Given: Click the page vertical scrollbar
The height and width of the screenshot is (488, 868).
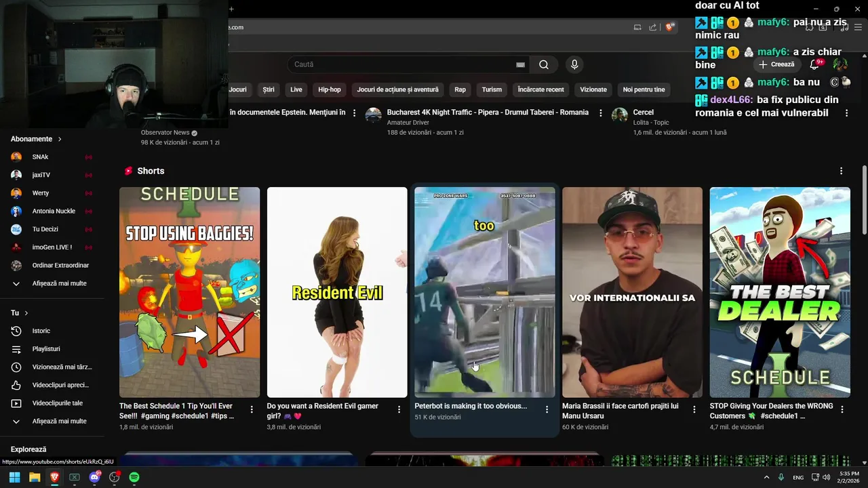Looking at the screenshot, I should pos(864,200).
